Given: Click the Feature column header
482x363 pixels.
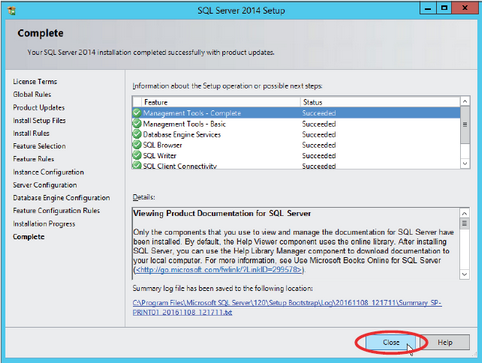Looking at the screenshot, I should tap(221, 102).
